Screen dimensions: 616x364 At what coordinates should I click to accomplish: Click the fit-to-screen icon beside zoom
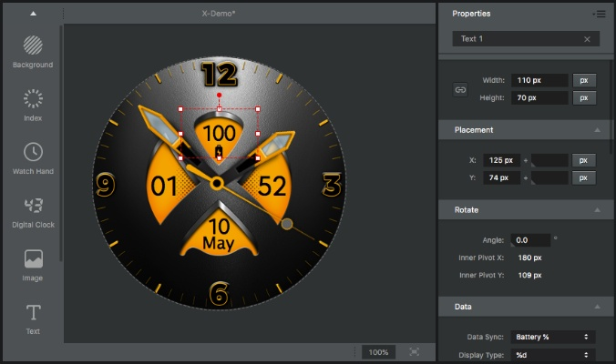tap(415, 352)
